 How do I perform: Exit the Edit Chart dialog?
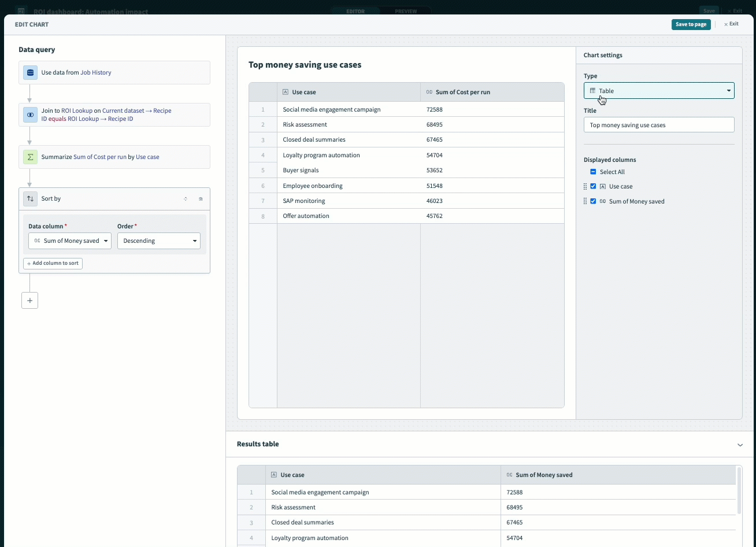coord(731,24)
